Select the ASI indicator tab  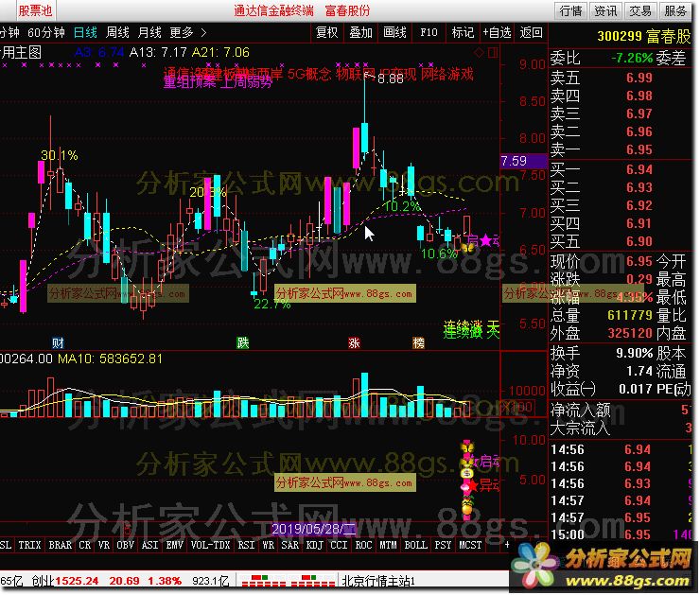pos(149,545)
